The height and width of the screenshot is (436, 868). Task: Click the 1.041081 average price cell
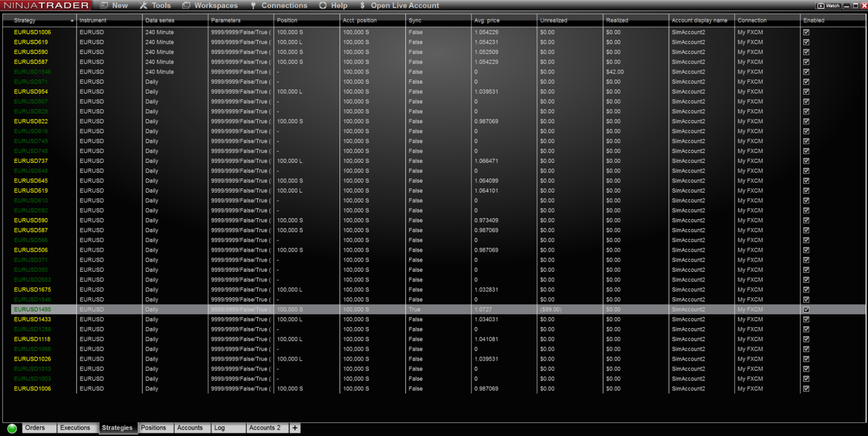coord(486,339)
